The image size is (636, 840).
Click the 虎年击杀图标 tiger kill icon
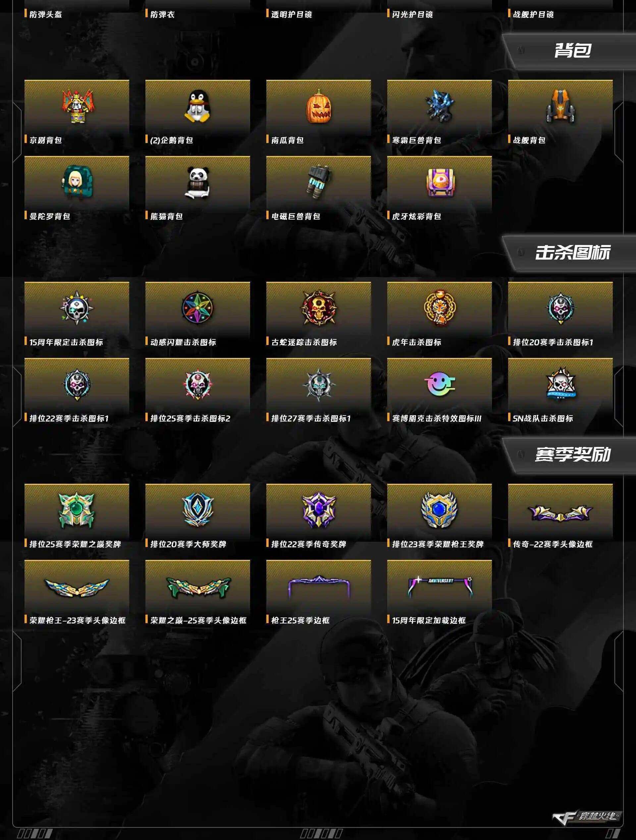440,308
